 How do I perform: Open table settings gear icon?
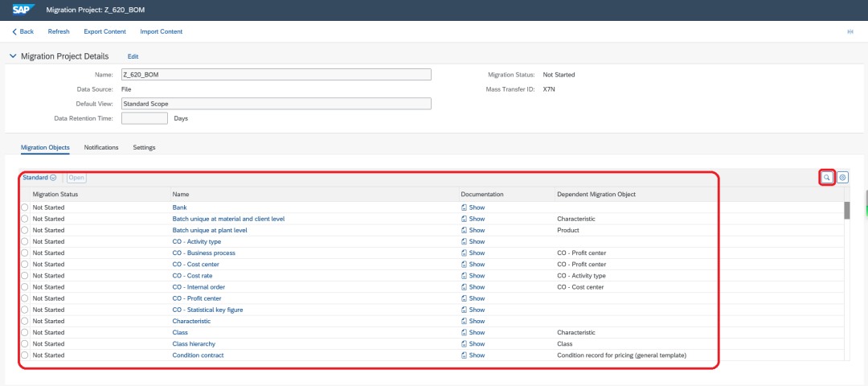[842, 177]
